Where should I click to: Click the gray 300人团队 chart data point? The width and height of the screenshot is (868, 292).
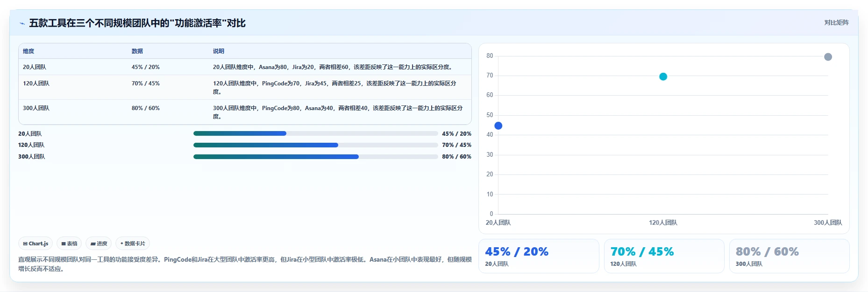828,57
